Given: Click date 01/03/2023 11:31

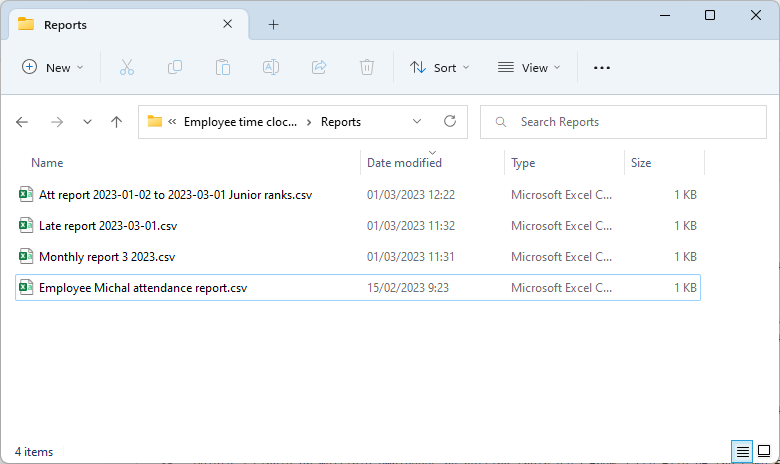Looking at the screenshot, I should 411,257.
